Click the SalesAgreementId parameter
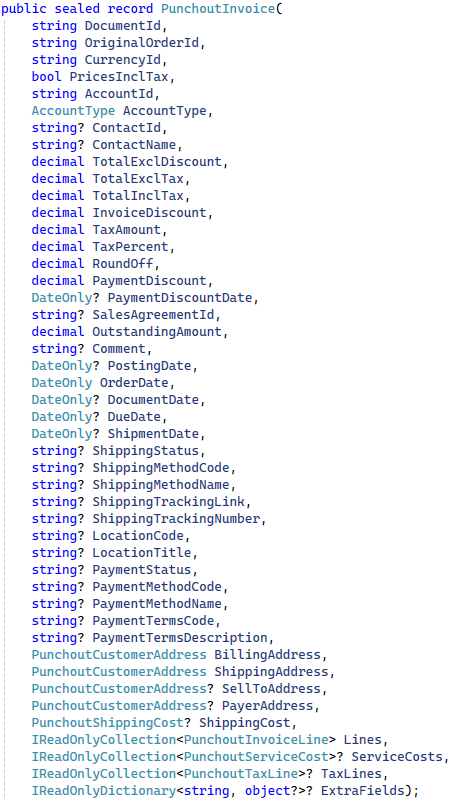Screen dimensions: 453x804 tap(153, 314)
